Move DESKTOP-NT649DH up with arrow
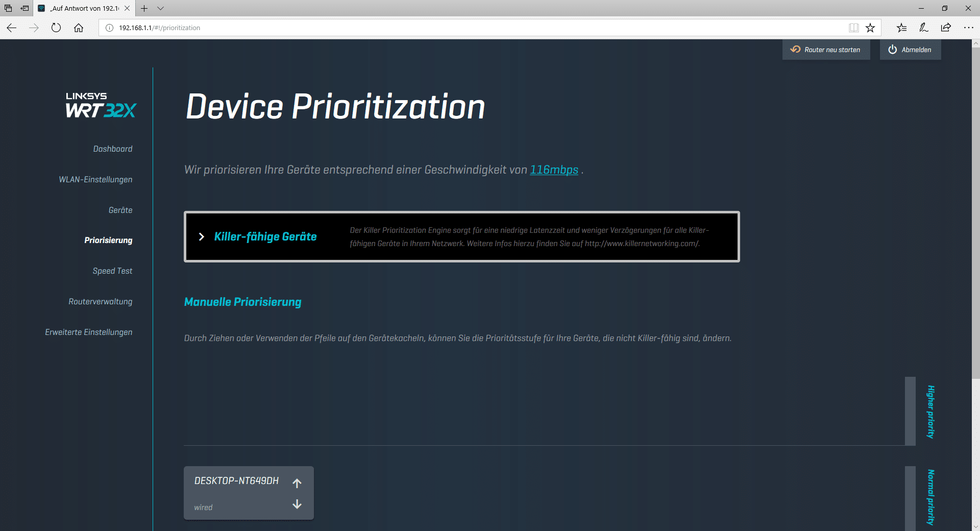980x531 pixels. pyautogui.click(x=297, y=483)
